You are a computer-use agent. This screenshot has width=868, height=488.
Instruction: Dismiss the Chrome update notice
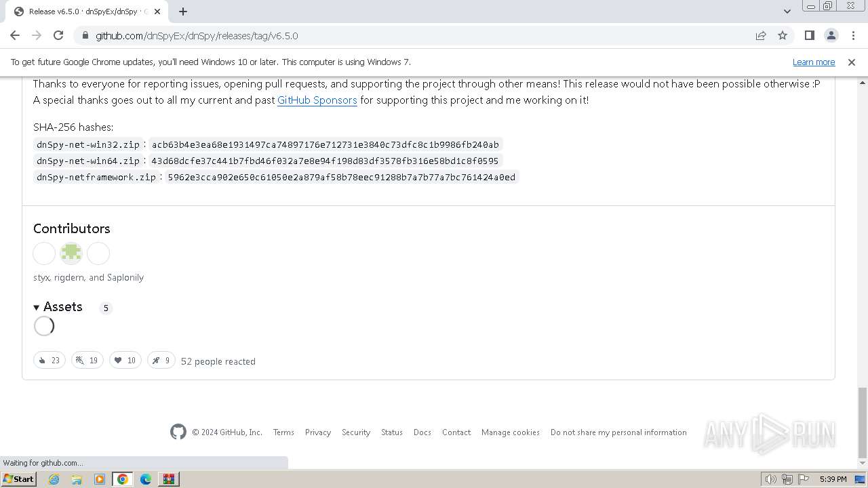click(x=852, y=62)
